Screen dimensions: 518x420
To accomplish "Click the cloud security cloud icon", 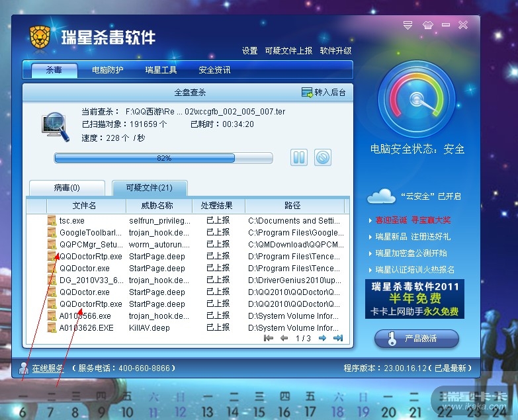I will 381,196.
